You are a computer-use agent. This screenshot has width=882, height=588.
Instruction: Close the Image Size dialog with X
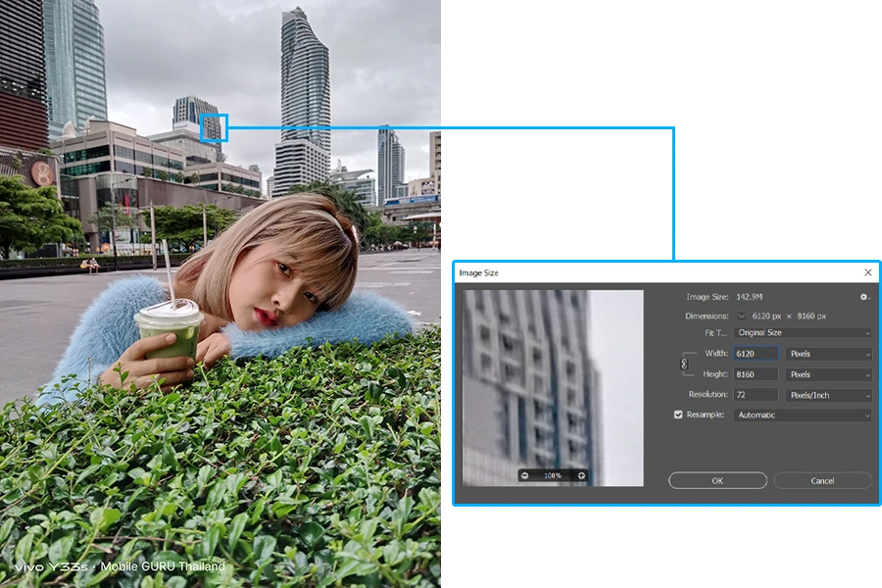click(x=867, y=272)
